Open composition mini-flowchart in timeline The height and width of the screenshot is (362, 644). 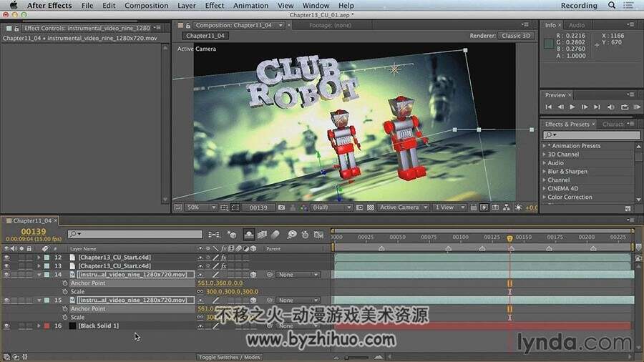(x=214, y=235)
